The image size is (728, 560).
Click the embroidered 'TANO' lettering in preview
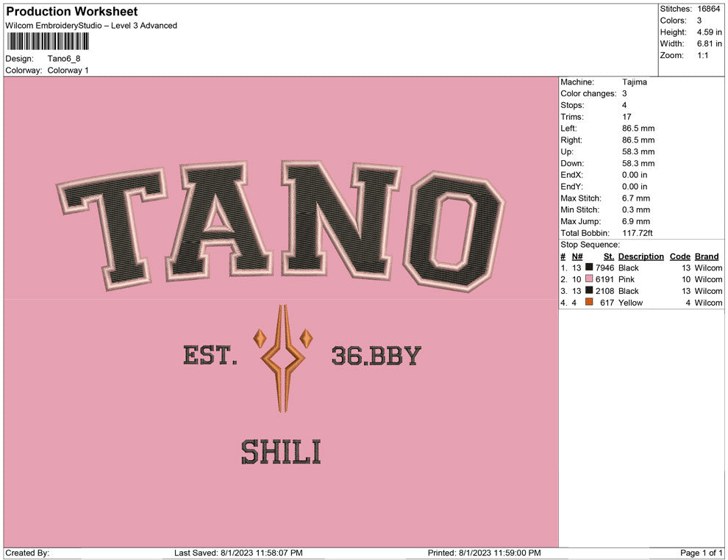click(281, 226)
